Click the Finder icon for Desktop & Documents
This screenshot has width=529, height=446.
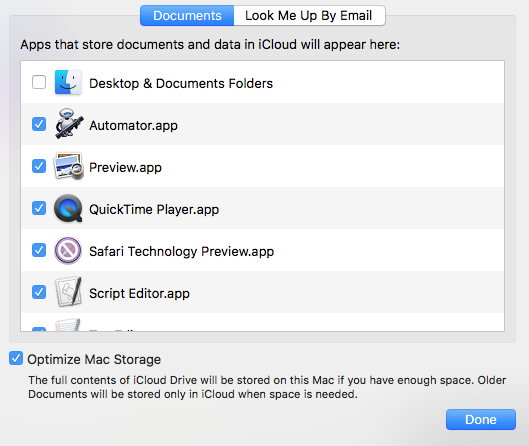click(x=68, y=82)
